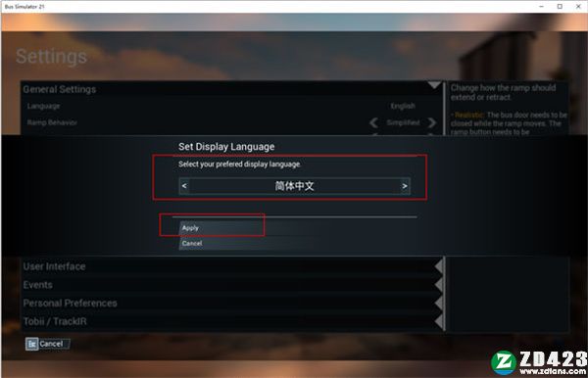The height and width of the screenshot is (378, 588).
Task: Click the Apply button in the dialog
Action: [221, 228]
